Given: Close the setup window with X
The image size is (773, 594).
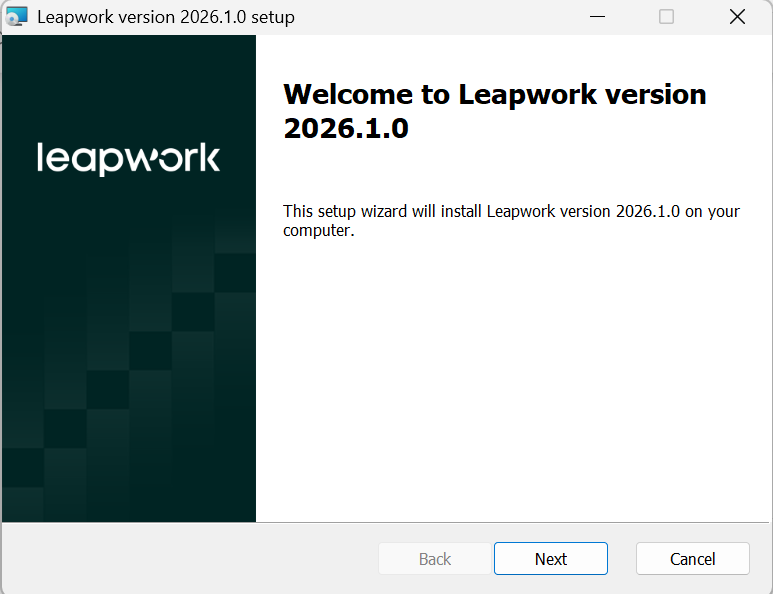Looking at the screenshot, I should point(738,17).
